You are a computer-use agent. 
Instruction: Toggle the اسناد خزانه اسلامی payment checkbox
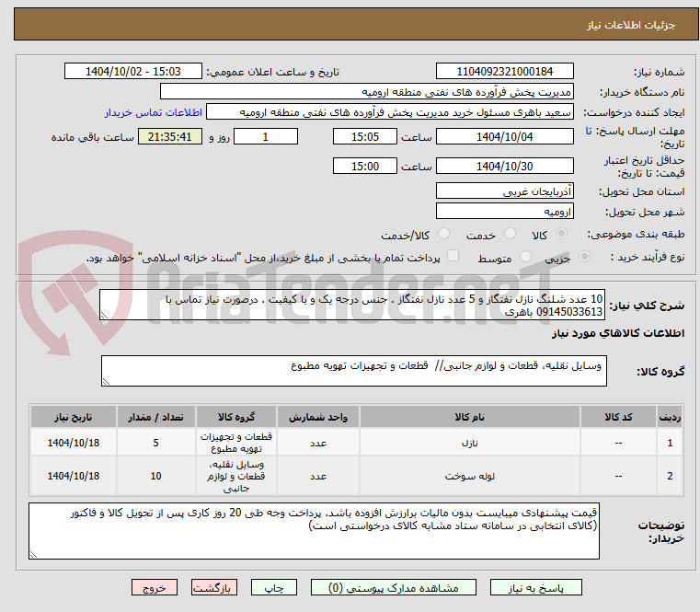(x=453, y=256)
